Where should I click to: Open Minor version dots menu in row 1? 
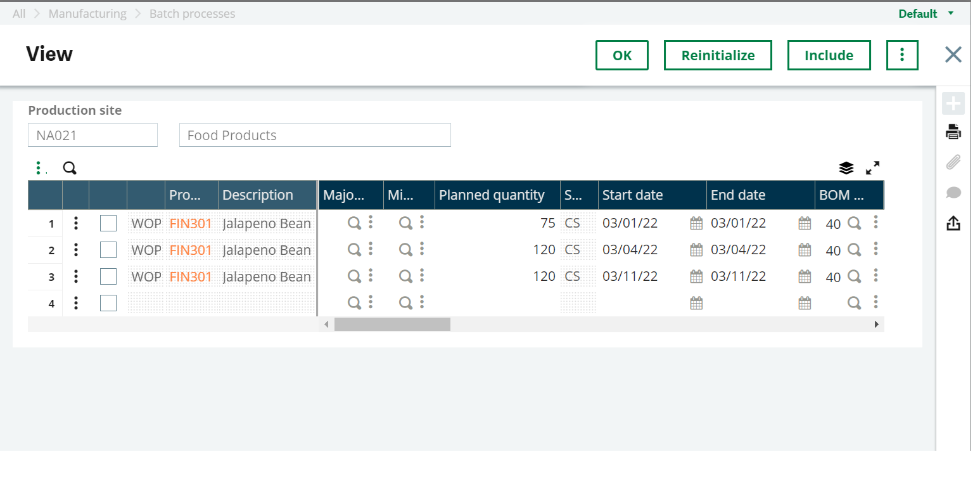click(422, 222)
